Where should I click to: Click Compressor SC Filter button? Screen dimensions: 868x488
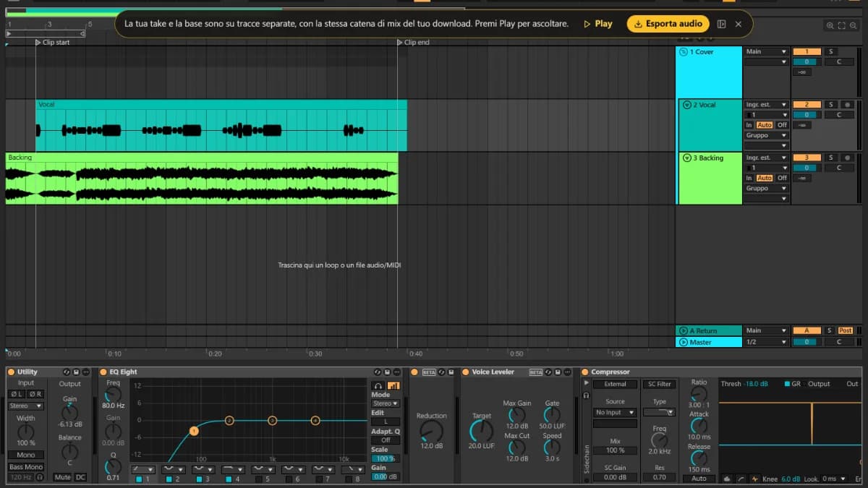click(x=659, y=384)
